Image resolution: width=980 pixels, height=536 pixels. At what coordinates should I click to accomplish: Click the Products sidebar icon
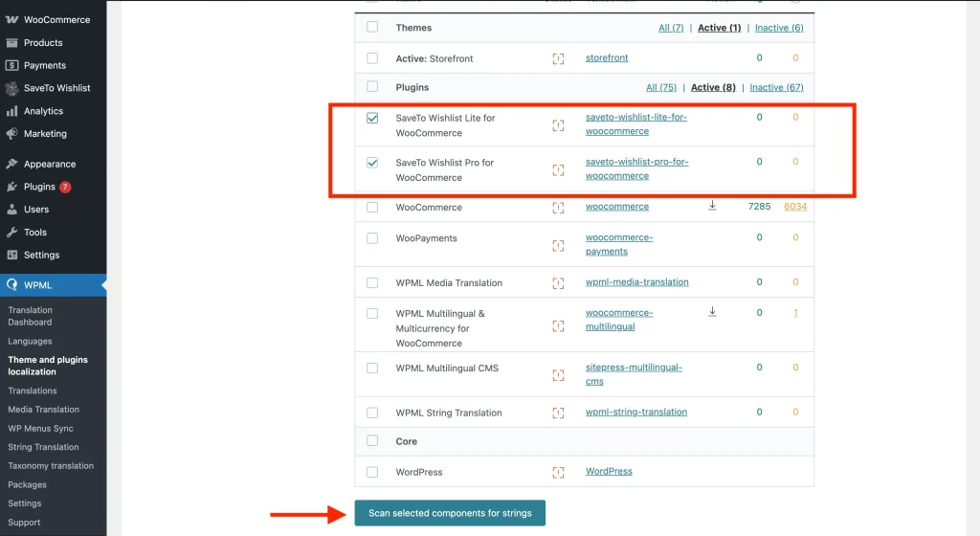pos(11,42)
